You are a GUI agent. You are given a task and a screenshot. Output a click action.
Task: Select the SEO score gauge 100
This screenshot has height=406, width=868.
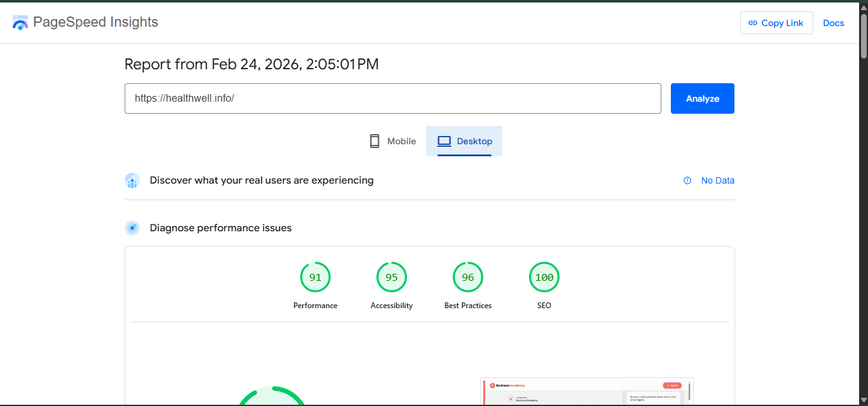(x=544, y=277)
